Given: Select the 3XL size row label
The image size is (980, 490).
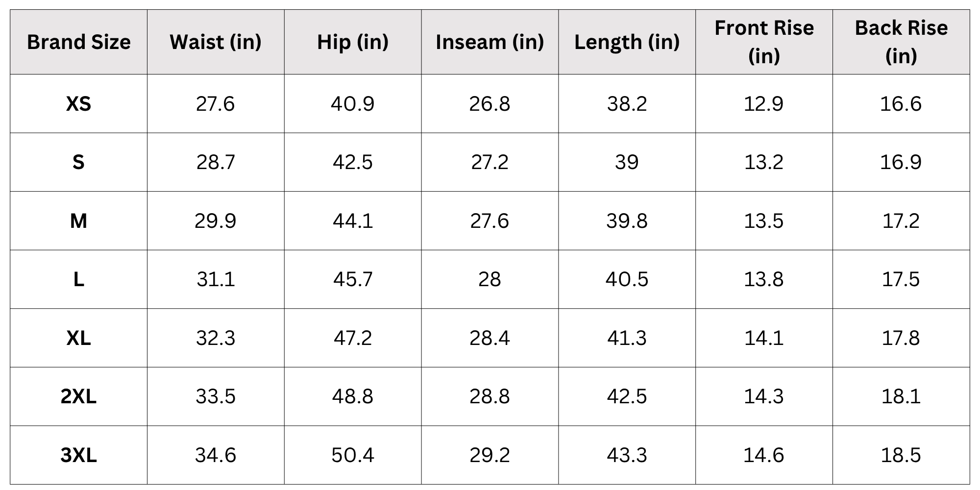Looking at the screenshot, I should (78, 455).
